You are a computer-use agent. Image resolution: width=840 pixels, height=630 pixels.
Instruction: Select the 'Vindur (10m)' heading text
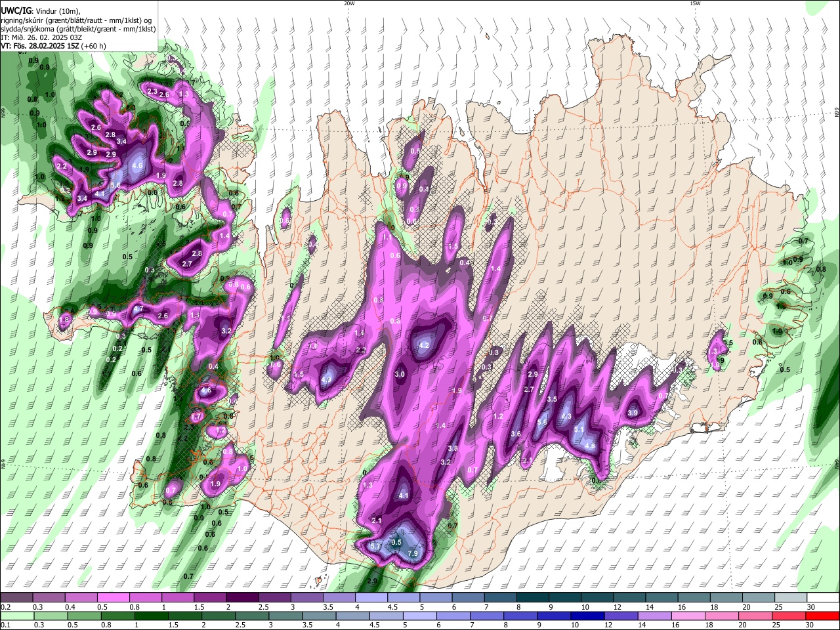click(x=58, y=11)
